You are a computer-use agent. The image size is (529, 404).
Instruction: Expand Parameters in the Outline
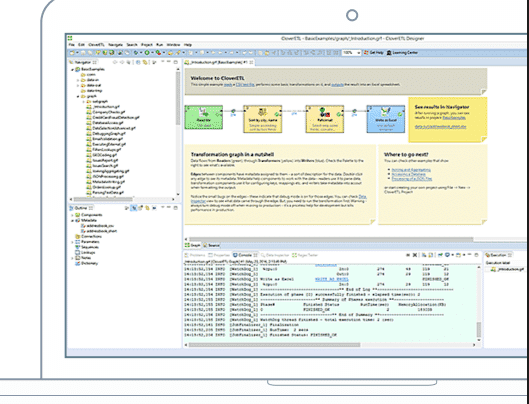[x=72, y=242]
